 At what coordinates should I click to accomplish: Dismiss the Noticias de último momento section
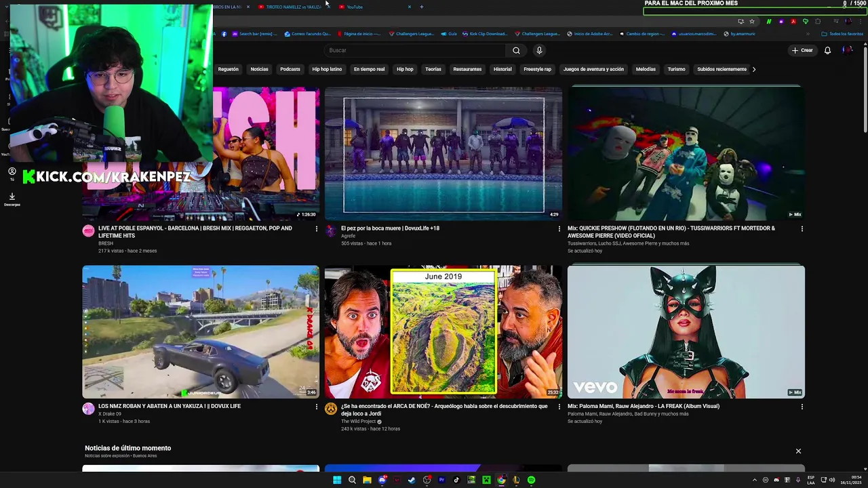click(x=798, y=451)
